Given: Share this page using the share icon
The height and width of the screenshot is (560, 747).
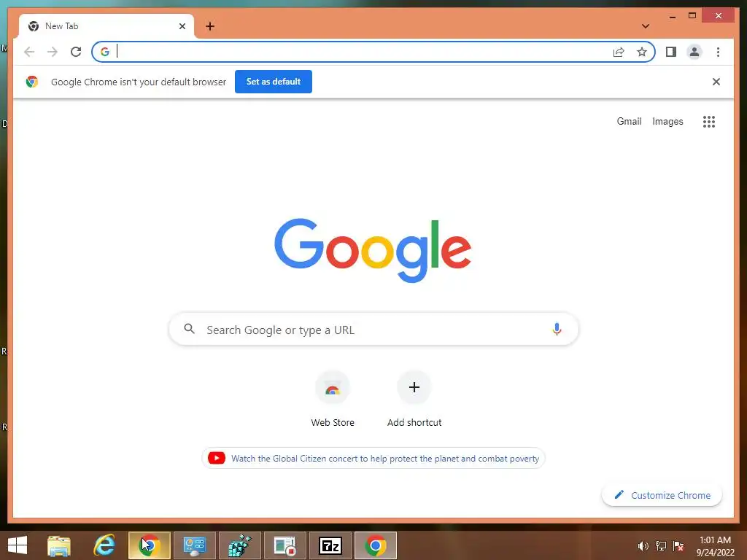Looking at the screenshot, I should [619, 52].
